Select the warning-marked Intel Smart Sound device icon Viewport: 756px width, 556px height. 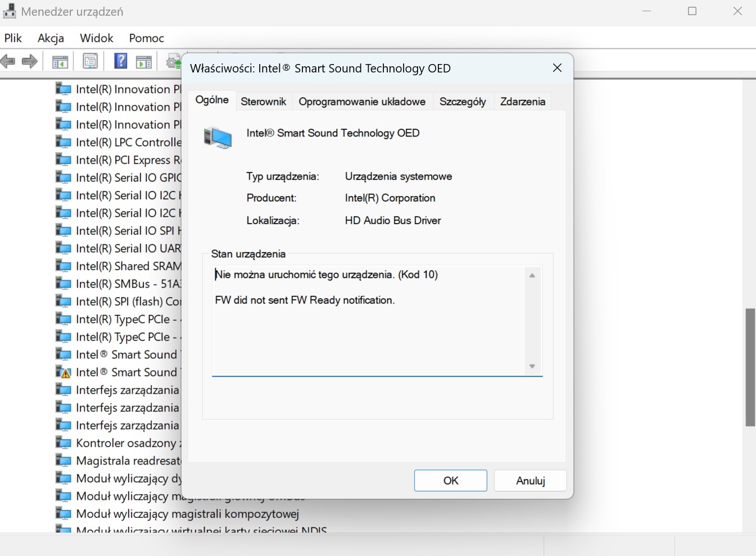[x=63, y=372]
